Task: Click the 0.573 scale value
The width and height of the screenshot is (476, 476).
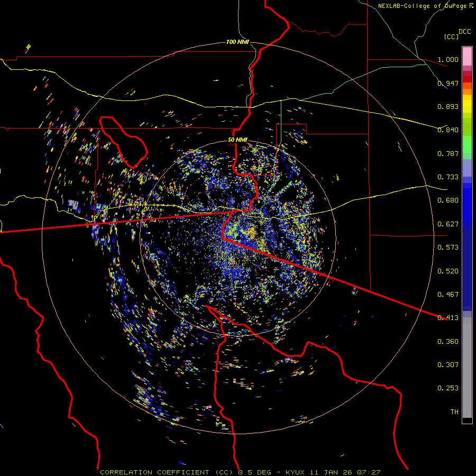Action: (448, 248)
